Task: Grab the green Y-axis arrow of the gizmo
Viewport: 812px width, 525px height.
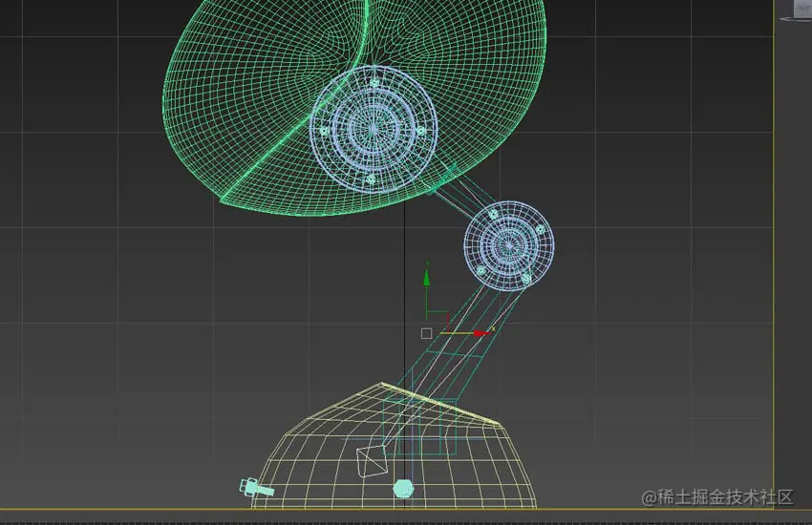Action: [x=426, y=279]
